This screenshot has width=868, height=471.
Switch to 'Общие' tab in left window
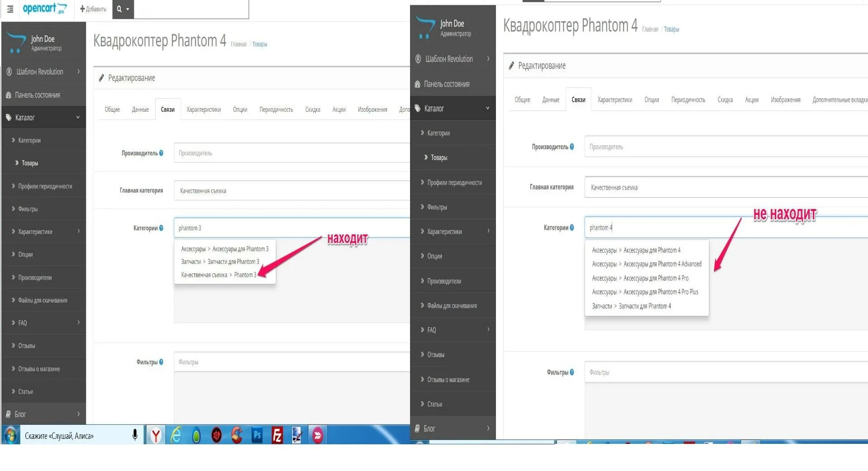(112, 109)
